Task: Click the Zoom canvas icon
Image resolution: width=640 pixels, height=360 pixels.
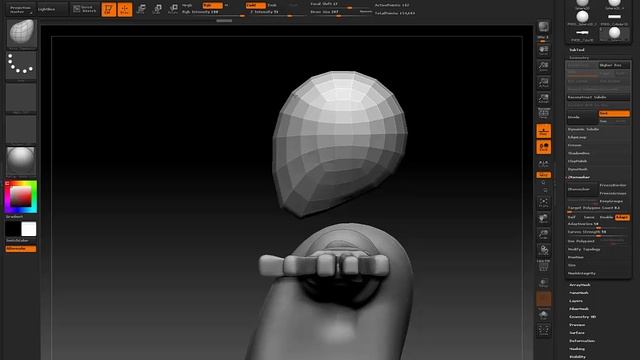Action: 543,66
